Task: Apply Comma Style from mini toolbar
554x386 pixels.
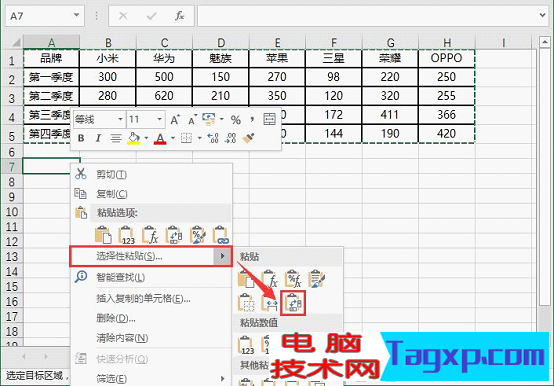Action: (x=252, y=120)
